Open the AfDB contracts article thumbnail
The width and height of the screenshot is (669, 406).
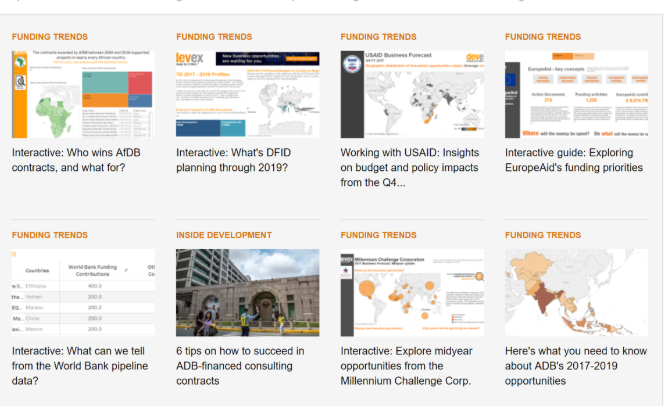(x=83, y=94)
